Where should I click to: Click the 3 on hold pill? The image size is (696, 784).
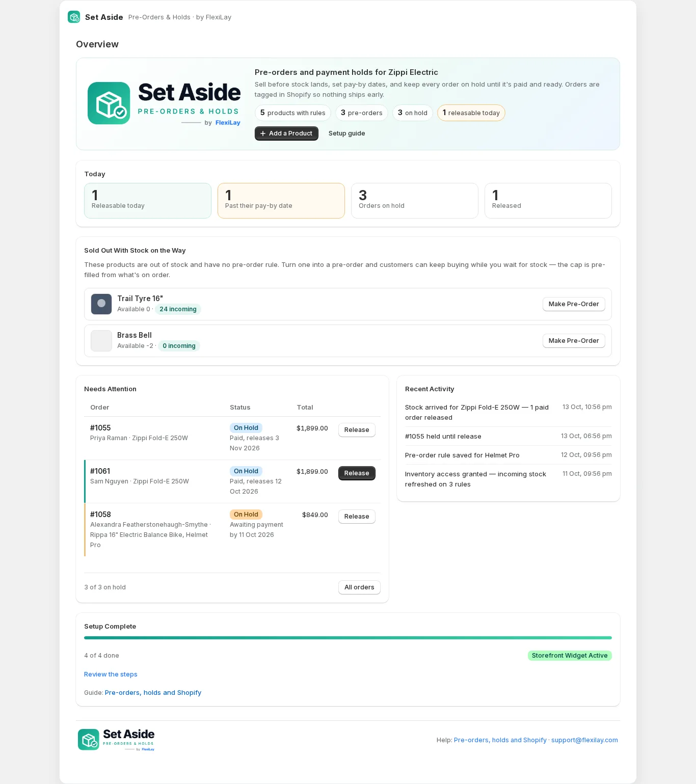413,113
